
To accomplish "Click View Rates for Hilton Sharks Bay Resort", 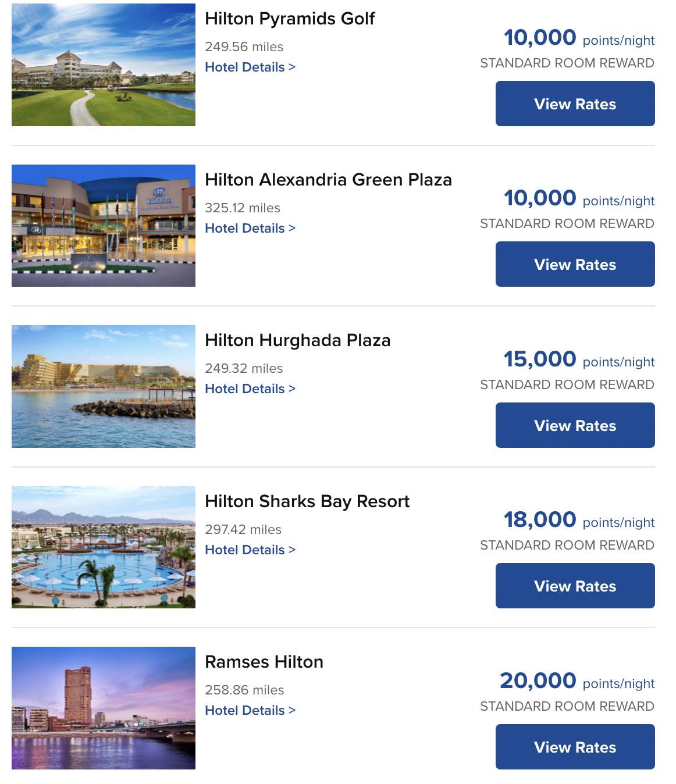I will (x=575, y=586).
